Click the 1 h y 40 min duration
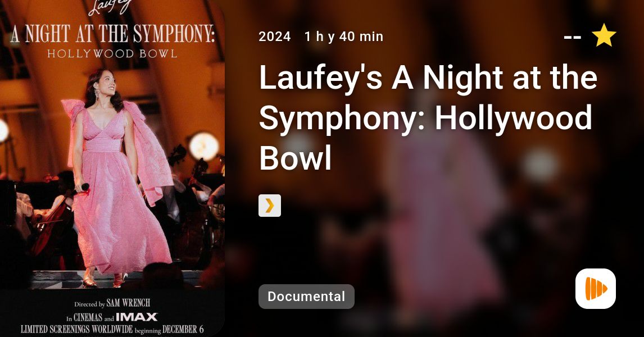The height and width of the screenshot is (337, 644). (x=344, y=37)
